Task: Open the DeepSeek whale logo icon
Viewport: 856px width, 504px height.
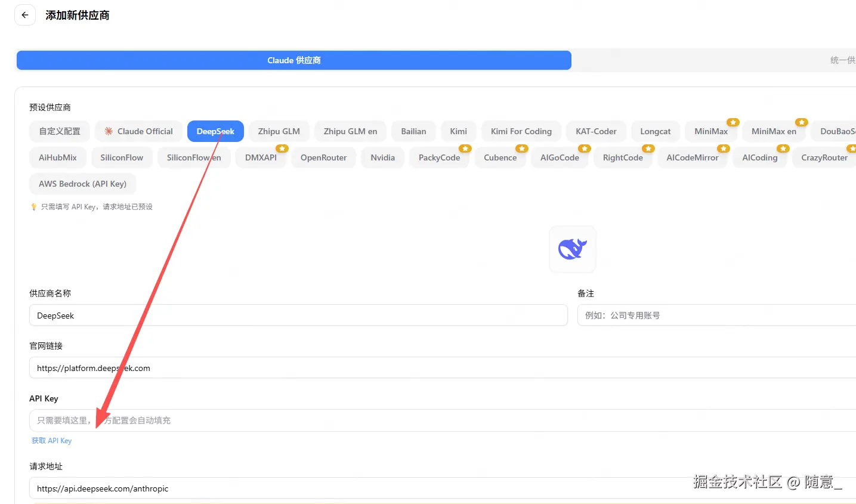Action: click(573, 249)
